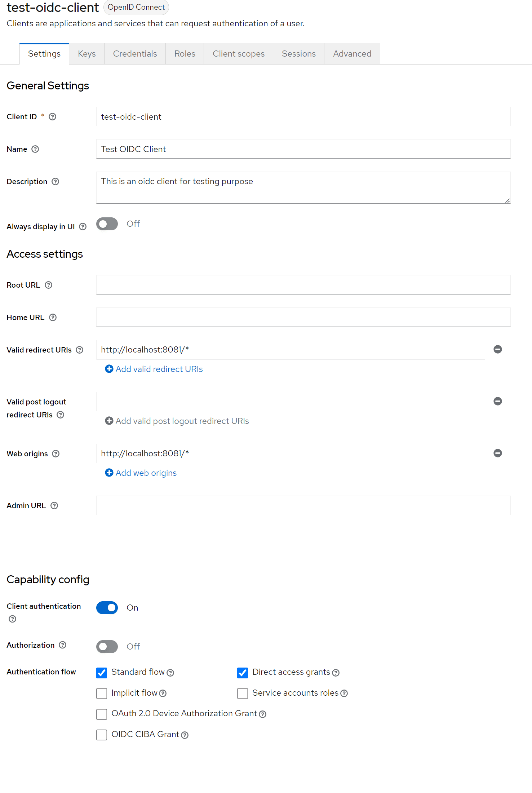Screen dimensions: 532x793
Task: Remove the post logout redirect URI row
Action: pyautogui.click(x=497, y=401)
